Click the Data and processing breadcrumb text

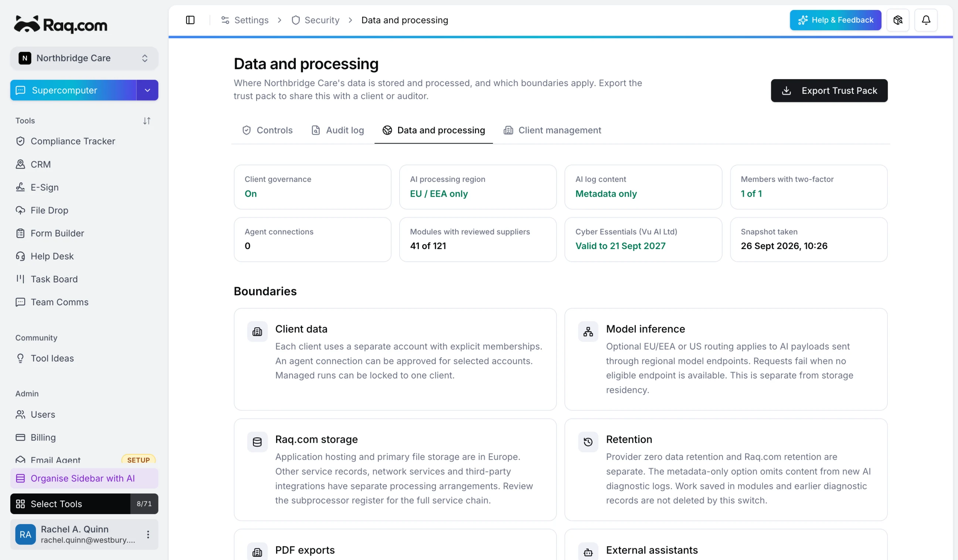404,20
